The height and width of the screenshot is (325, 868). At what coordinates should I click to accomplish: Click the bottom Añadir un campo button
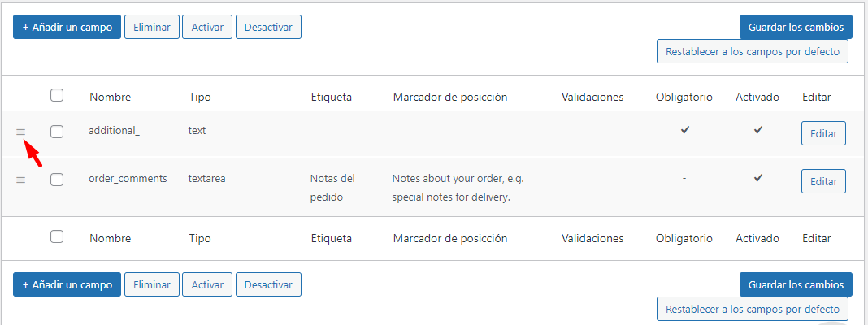[67, 284]
